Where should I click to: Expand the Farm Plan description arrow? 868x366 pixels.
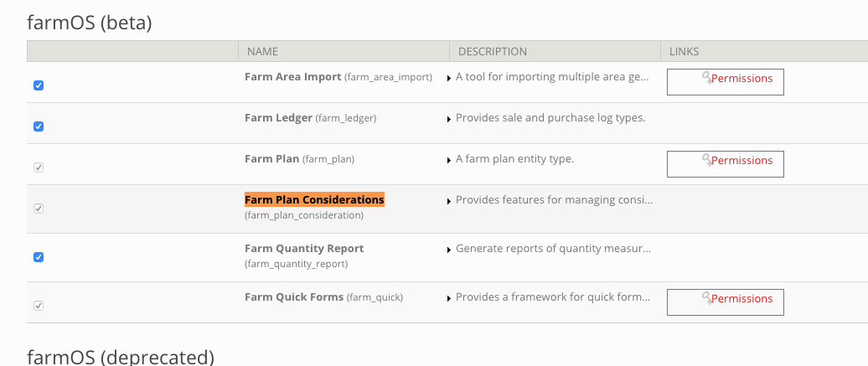(450, 160)
